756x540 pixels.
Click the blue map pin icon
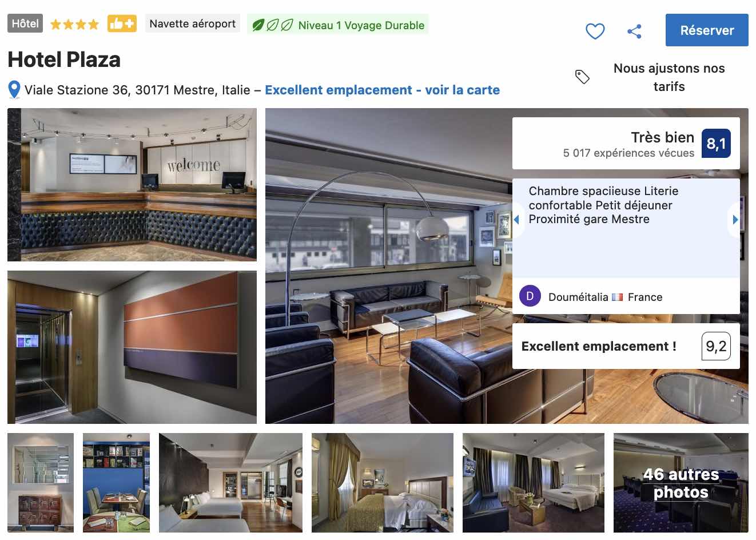click(14, 90)
